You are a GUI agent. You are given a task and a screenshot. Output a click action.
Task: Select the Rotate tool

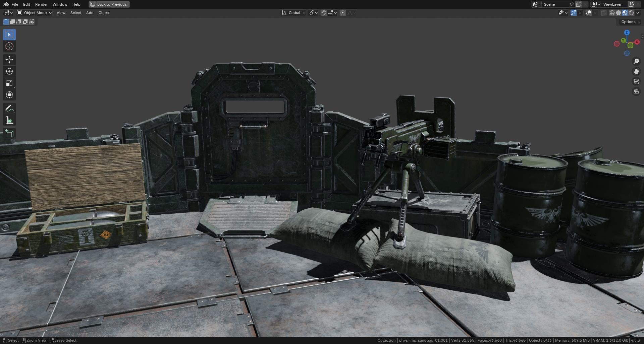pos(9,71)
